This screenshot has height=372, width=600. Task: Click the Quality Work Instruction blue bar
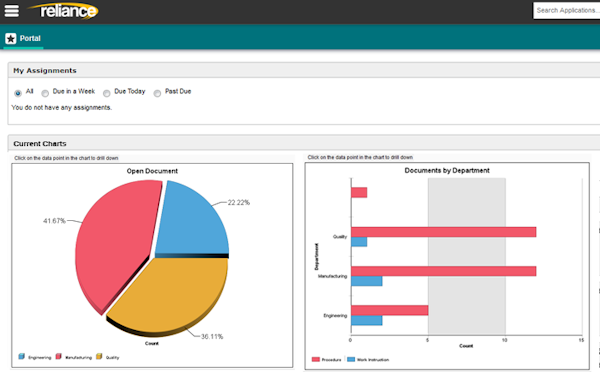tap(359, 242)
